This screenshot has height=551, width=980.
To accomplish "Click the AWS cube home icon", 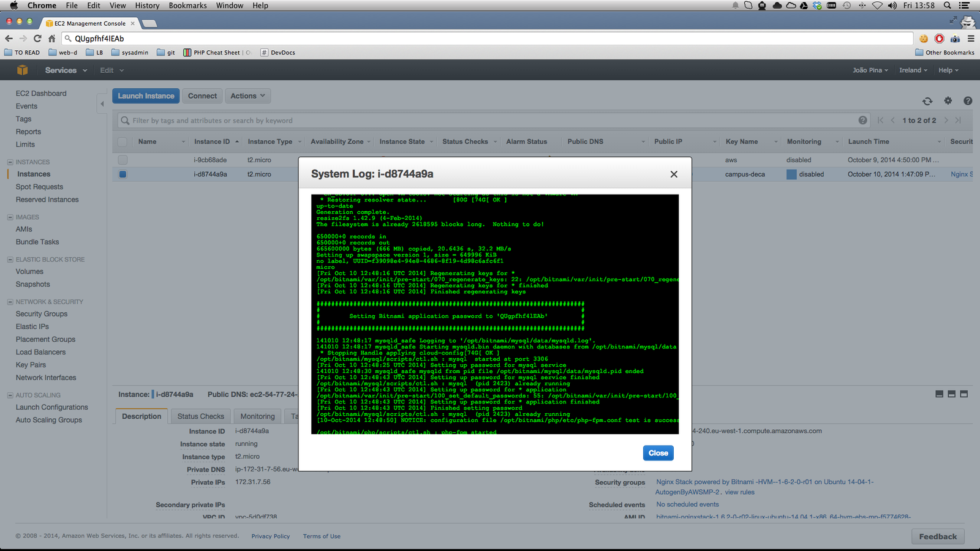I will [23, 70].
